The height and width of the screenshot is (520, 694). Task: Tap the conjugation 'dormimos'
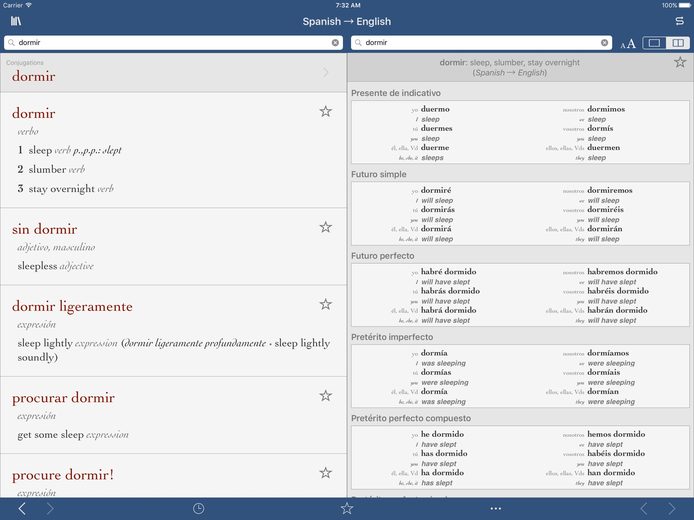coord(606,109)
